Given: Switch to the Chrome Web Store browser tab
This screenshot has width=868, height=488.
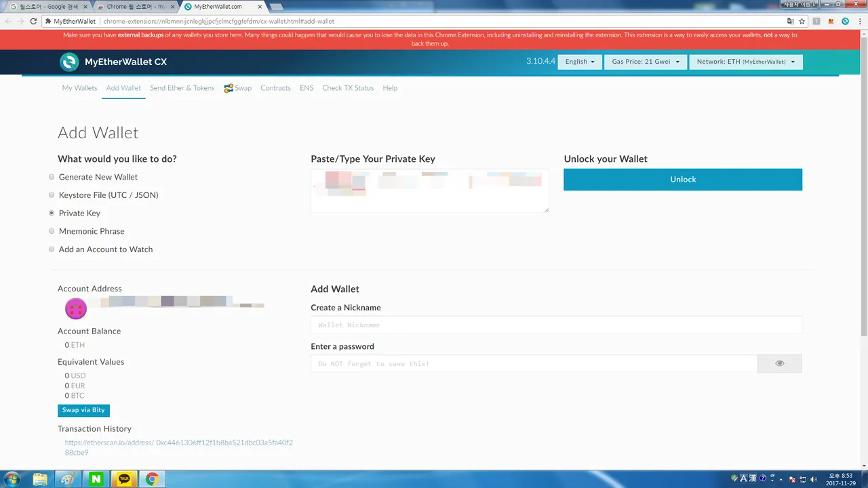Looking at the screenshot, I should [x=134, y=7].
